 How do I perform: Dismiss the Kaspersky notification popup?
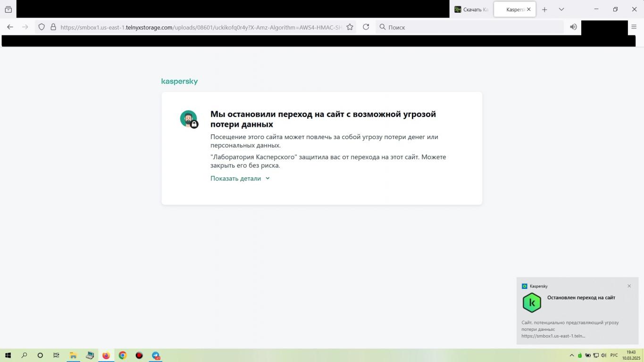pyautogui.click(x=629, y=286)
